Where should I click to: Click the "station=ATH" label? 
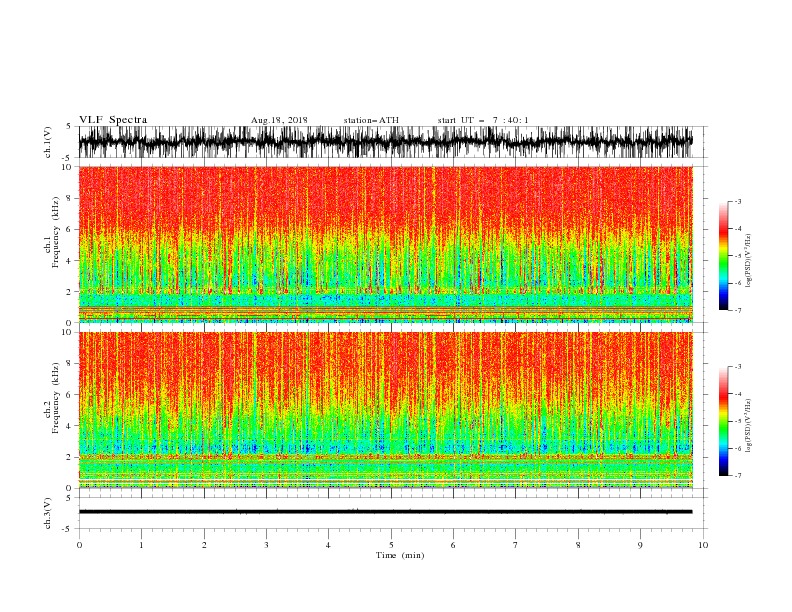coord(371,120)
